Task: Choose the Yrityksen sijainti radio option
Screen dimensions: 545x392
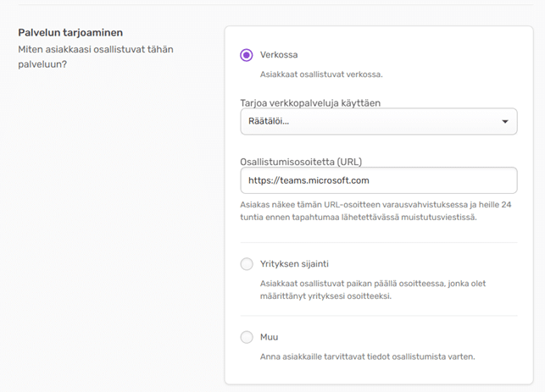Action: [247, 264]
